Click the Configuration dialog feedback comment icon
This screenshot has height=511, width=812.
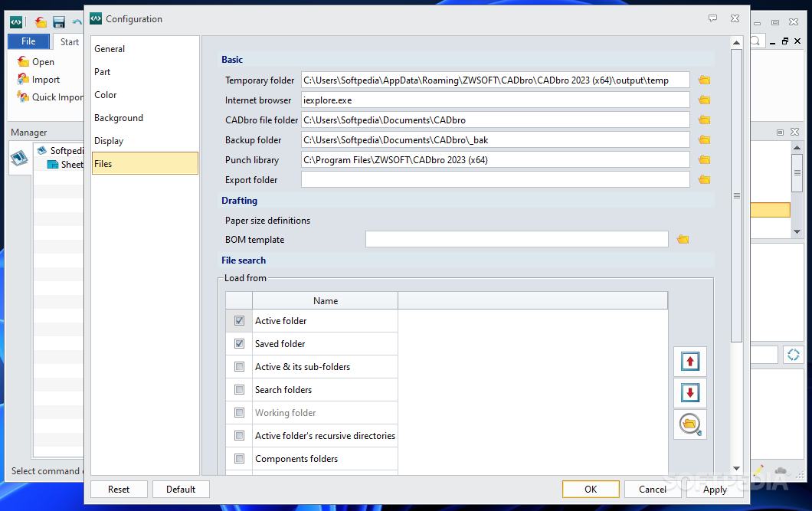pos(712,18)
